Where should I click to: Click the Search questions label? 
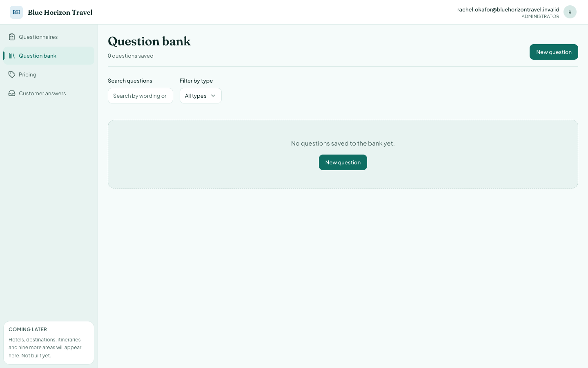coord(130,81)
